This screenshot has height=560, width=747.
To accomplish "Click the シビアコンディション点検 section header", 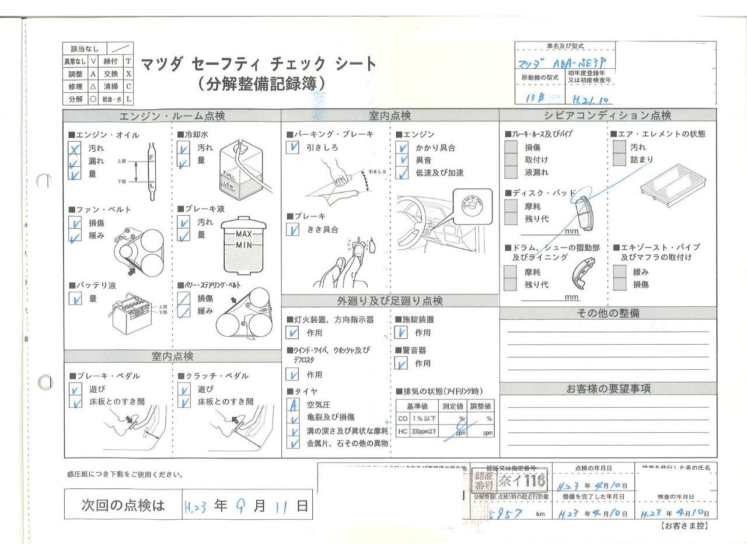I will coord(608,116).
